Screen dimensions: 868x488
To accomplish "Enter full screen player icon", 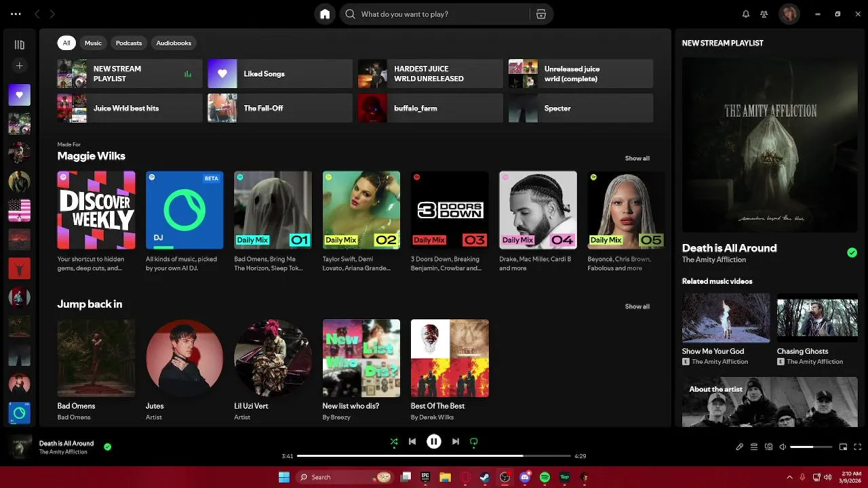I will pos(858,447).
